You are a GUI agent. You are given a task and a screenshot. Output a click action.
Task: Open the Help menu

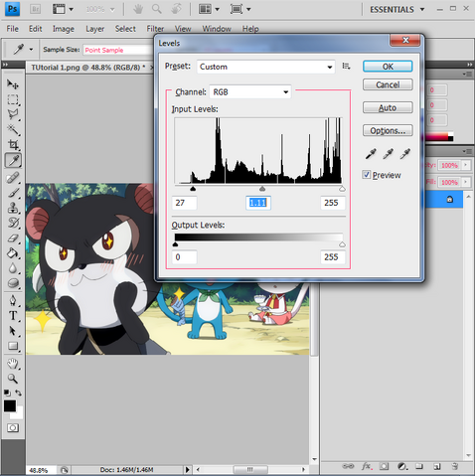250,29
